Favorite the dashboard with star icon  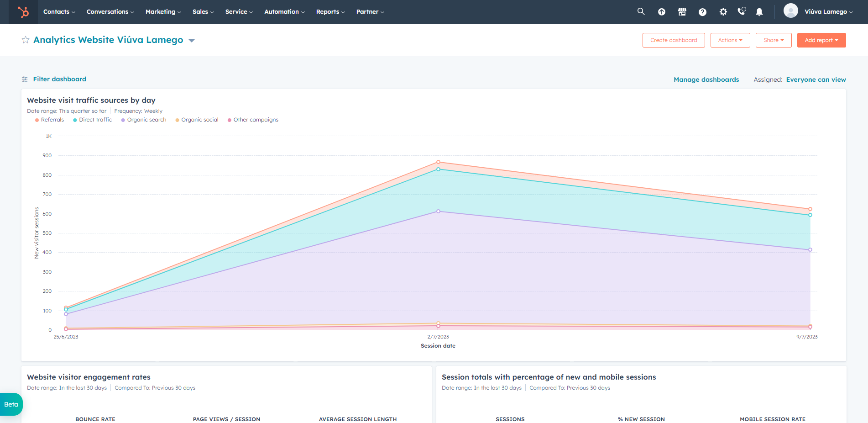tap(26, 40)
